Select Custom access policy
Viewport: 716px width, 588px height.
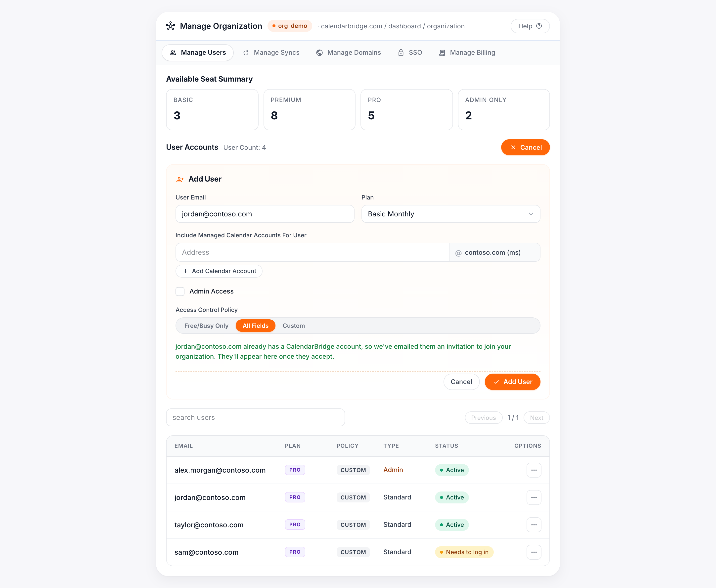point(294,326)
